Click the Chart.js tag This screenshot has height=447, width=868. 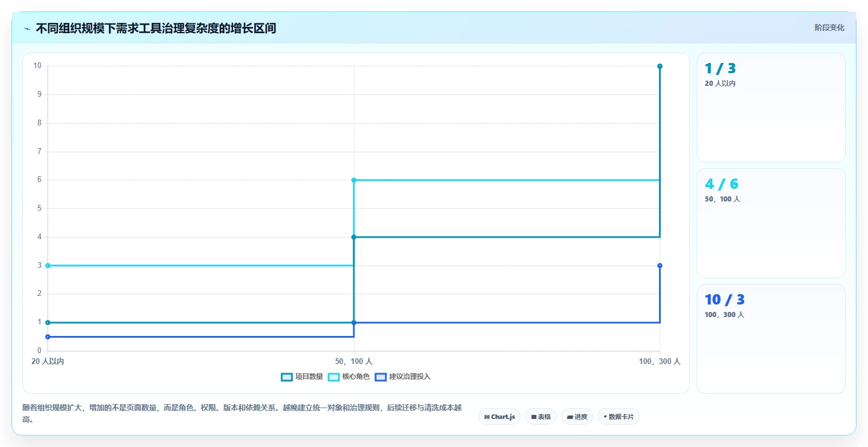tap(499, 417)
